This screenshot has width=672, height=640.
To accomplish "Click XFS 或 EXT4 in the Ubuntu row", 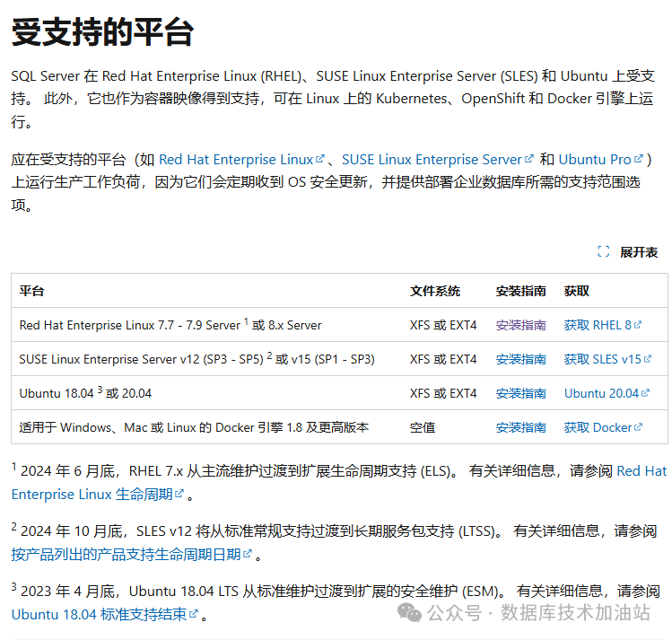I will coord(443,393).
